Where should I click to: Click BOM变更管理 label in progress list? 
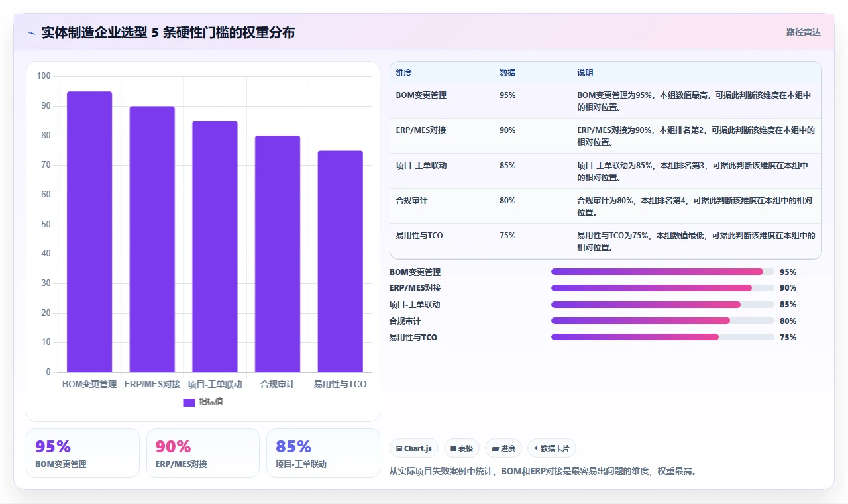point(415,272)
